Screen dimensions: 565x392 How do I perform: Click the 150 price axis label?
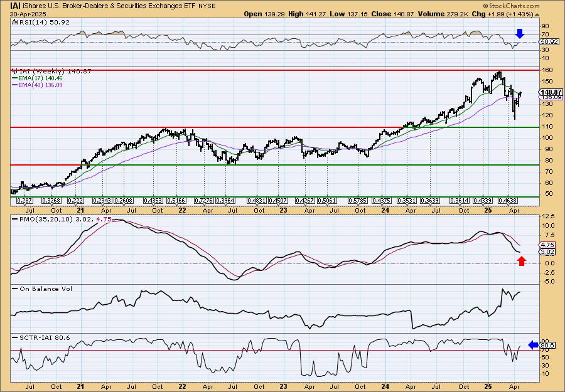[546, 82]
